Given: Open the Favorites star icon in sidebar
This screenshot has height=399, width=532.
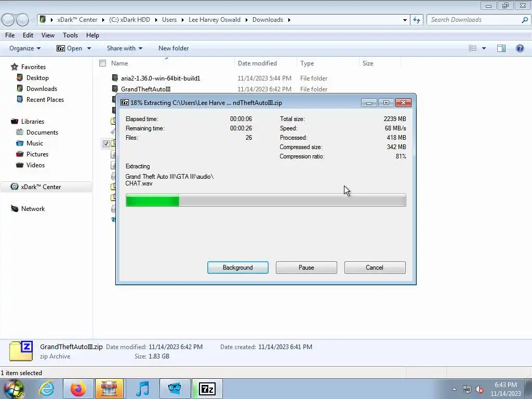Looking at the screenshot, I should point(14,67).
